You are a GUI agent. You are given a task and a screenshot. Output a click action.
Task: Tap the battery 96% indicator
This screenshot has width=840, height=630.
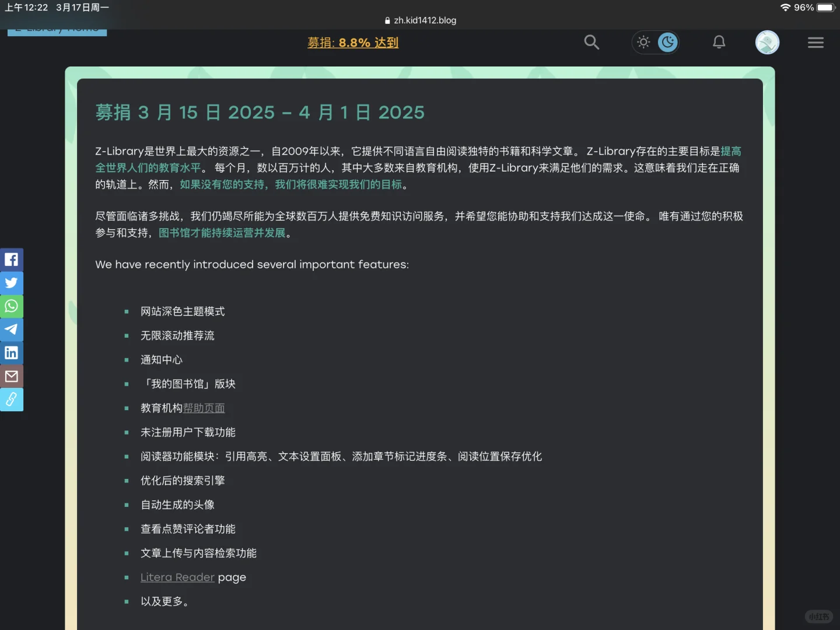pyautogui.click(x=815, y=8)
